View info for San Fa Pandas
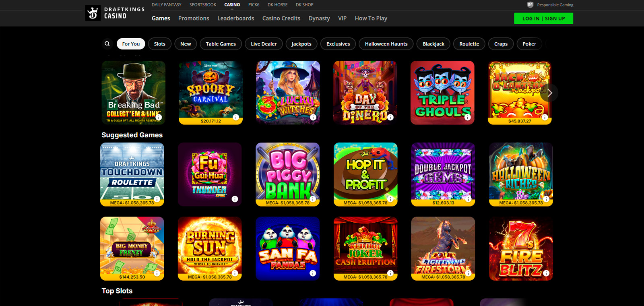 pyautogui.click(x=313, y=273)
